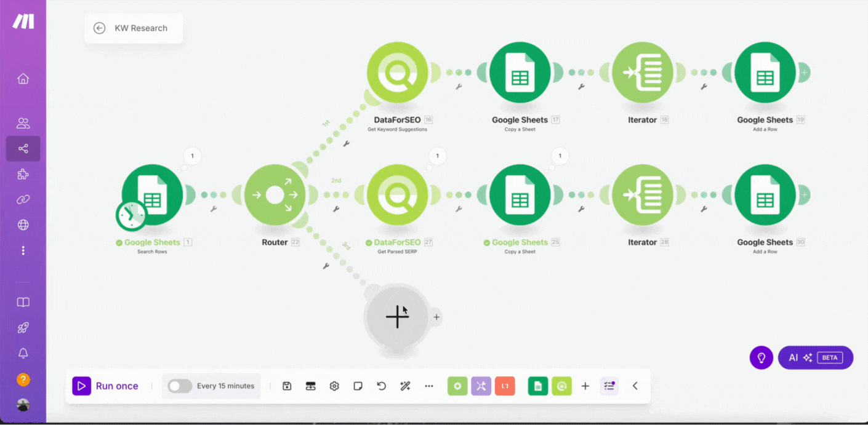Image resolution: width=868 pixels, height=425 pixels.
Task: Click the Make logo in the sidebar
Action: [23, 22]
